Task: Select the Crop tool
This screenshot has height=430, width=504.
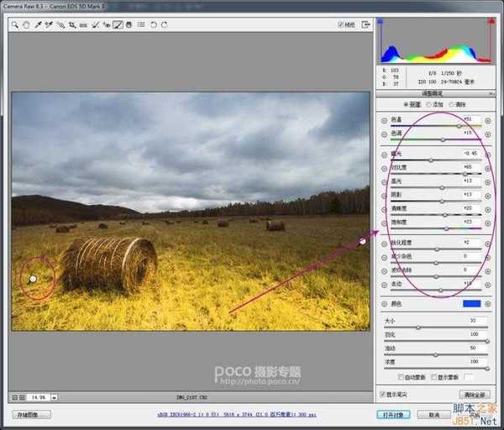Action: point(72,25)
